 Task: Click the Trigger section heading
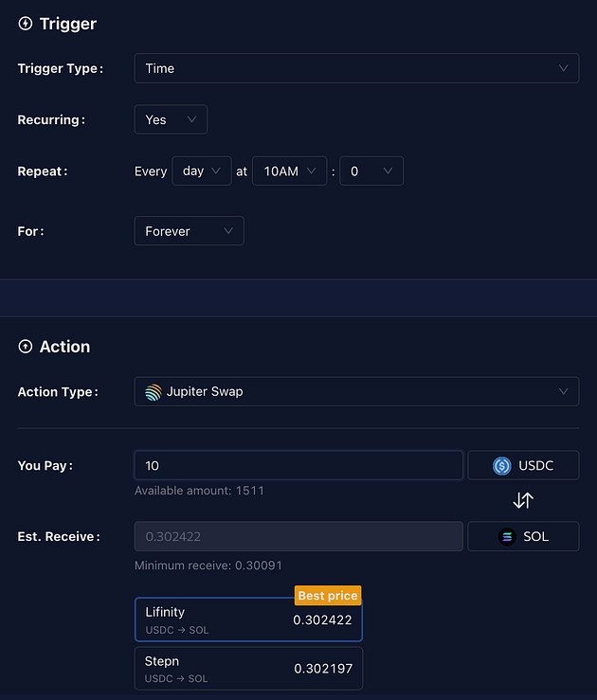68,24
